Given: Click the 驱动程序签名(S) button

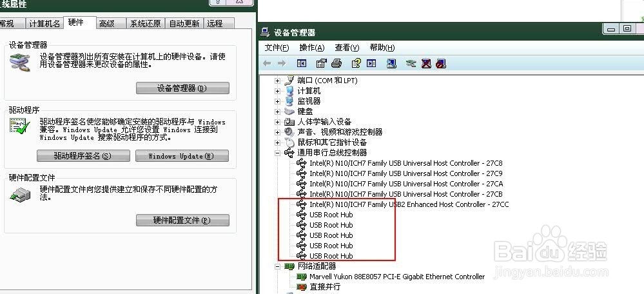Looking at the screenshot, I should point(83,156).
